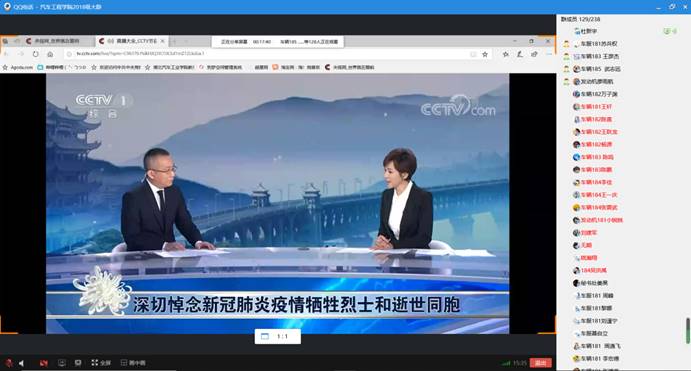The height and width of the screenshot is (371, 691).
Task: Close the active CCTV live tab
Action: pyautogui.click(x=163, y=41)
